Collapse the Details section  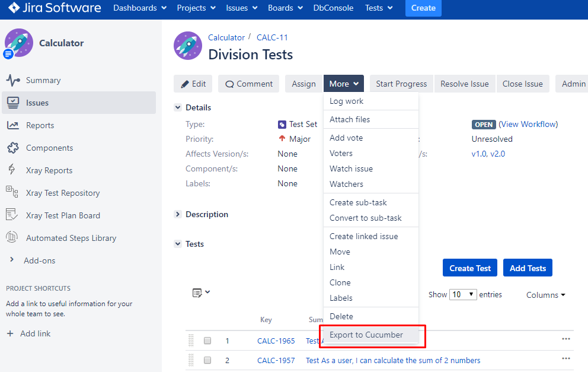pos(178,107)
